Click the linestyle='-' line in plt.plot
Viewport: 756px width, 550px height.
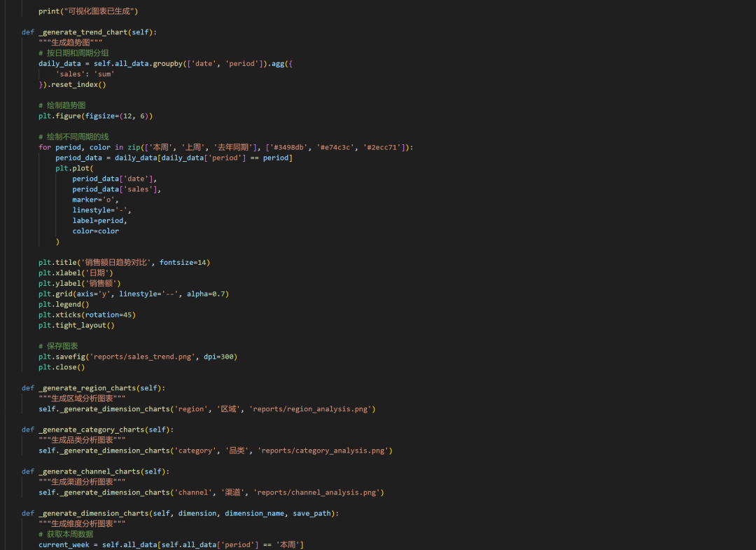[101, 210]
